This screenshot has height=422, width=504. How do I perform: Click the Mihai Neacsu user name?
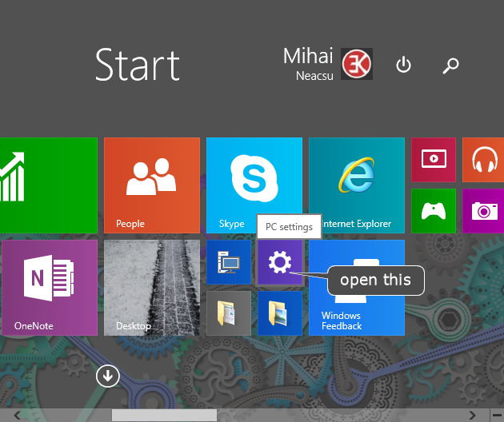[x=308, y=64]
